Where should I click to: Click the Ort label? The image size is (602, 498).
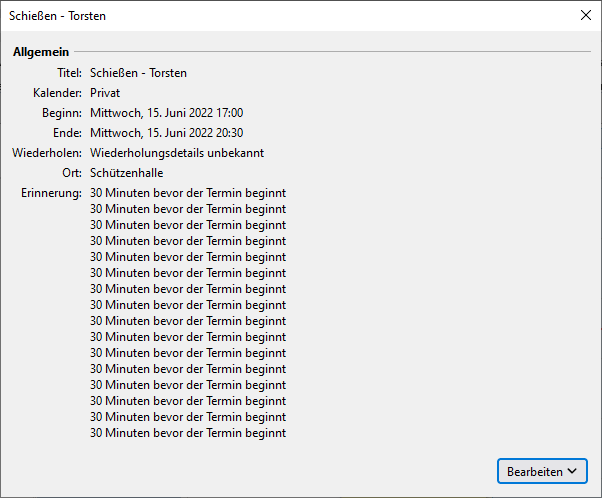click(x=71, y=173)
